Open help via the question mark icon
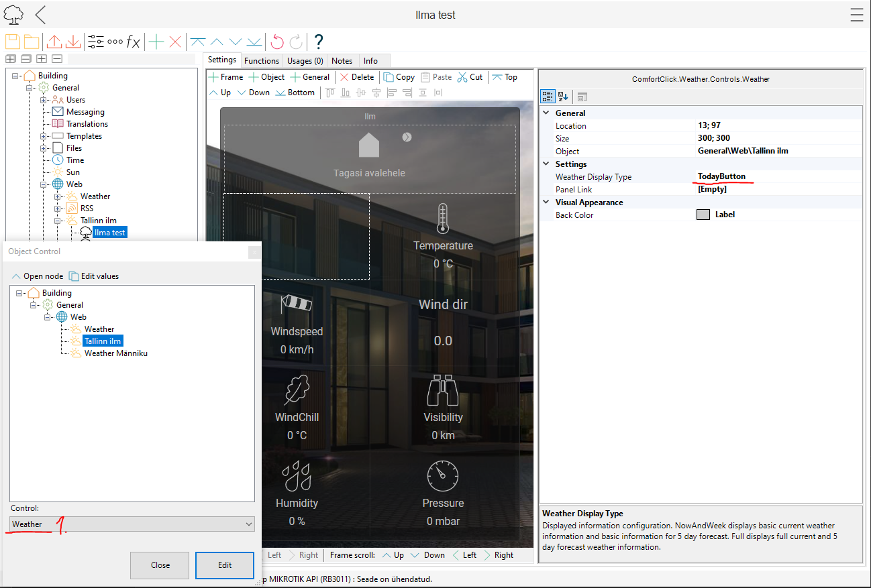The image size is (871, 588). (319, 42)
